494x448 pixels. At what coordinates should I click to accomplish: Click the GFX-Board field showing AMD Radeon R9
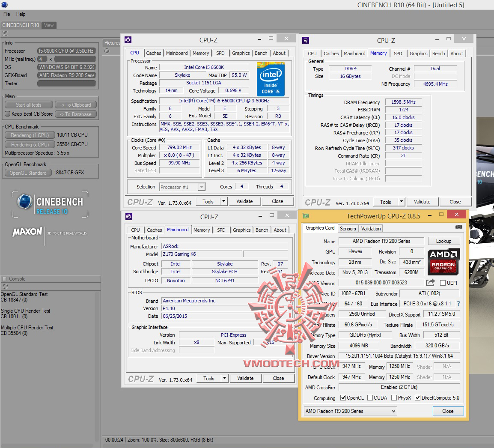pos(66,75)
